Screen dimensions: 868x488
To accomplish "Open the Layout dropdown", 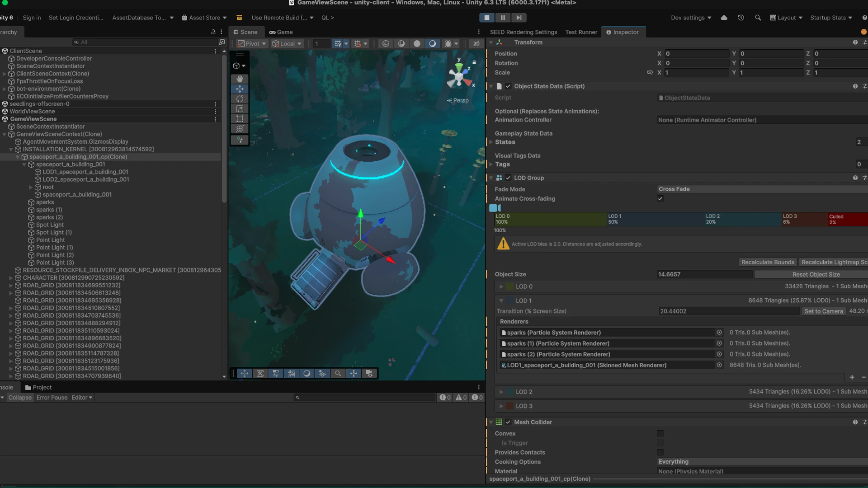I will [x=786, y=18].
